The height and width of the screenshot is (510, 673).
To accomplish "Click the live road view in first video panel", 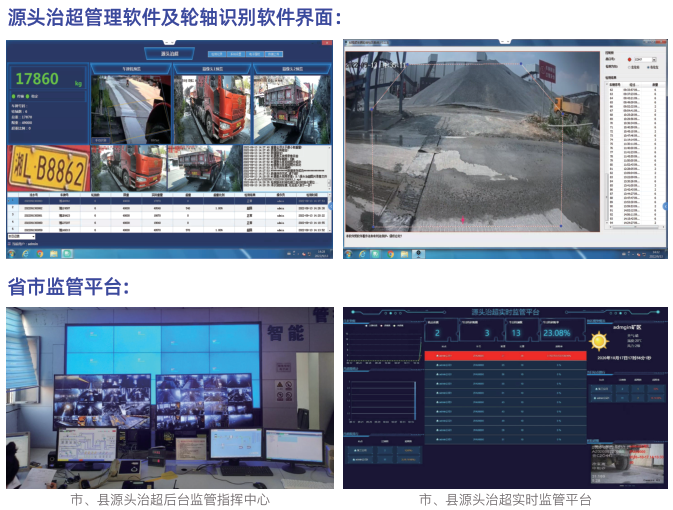I will pos(131,109).
